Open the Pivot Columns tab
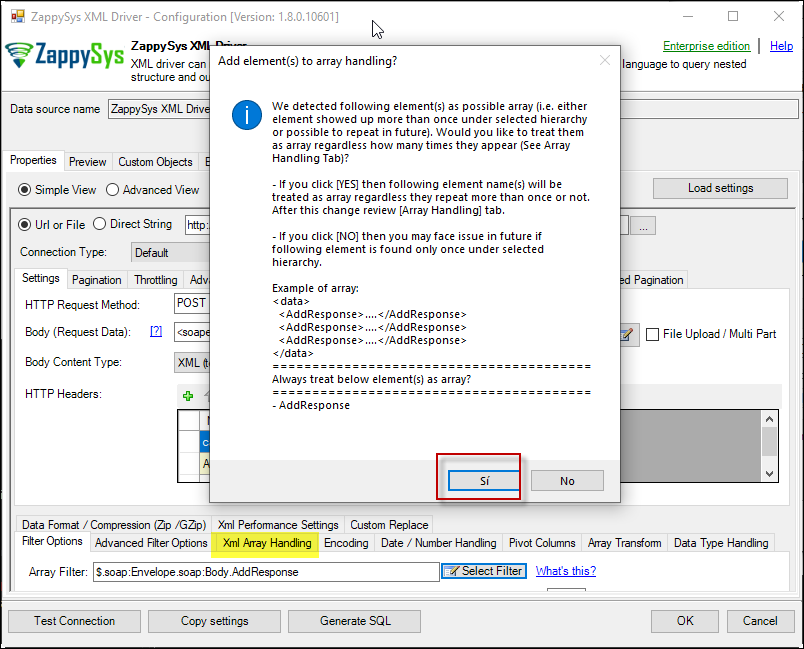Screen dimensions: 804x649 [542, 543]
